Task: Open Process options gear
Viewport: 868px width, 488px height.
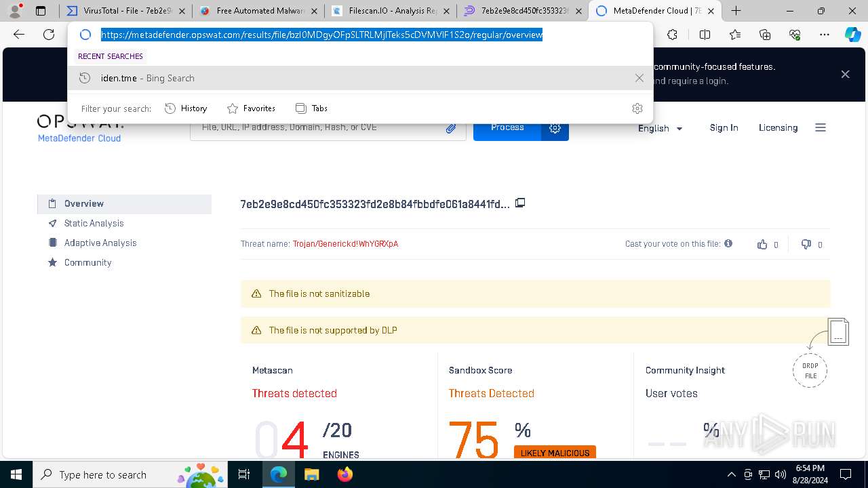Action: [555, 127]
